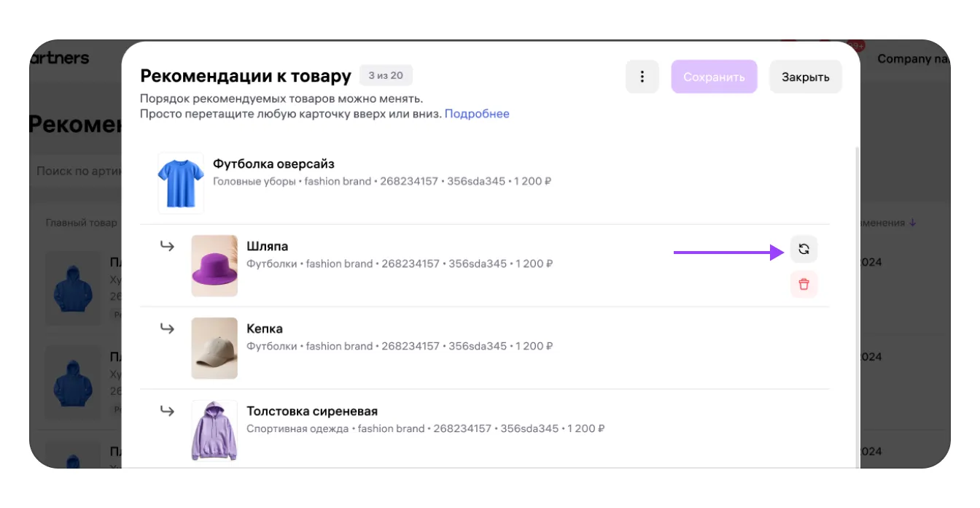980x508 pixels.
Task: Select the purple hat thumbnail
Action: click(x=214, y=266)
